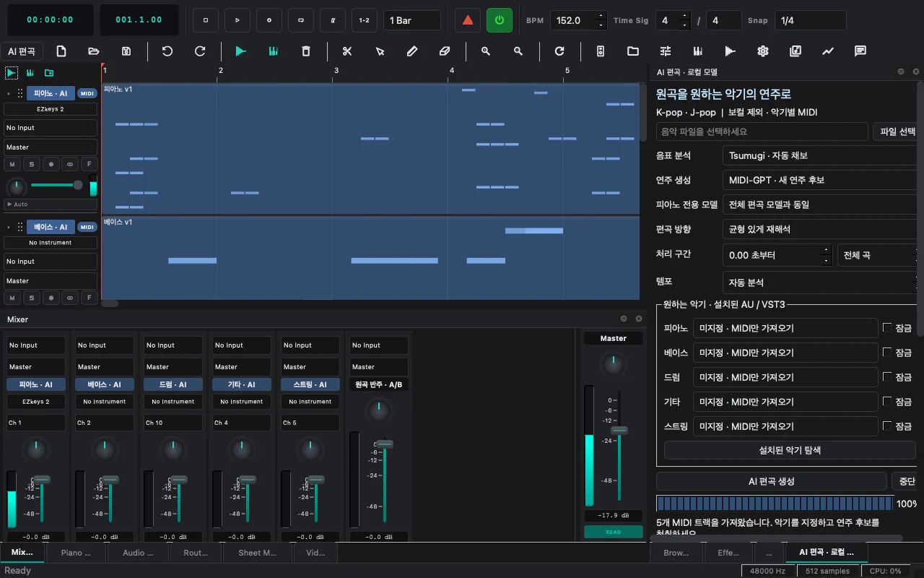
Task: Add MIDI track using green piano icon
Action: (274, 51)
